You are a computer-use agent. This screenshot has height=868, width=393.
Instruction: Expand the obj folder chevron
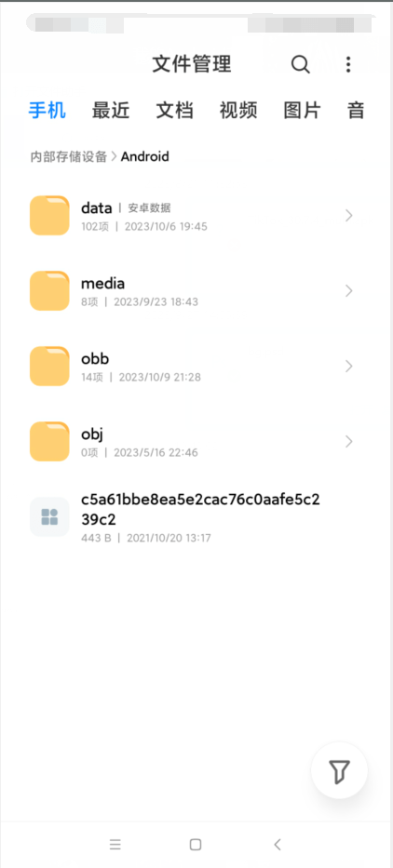click(x=348, y=441)
